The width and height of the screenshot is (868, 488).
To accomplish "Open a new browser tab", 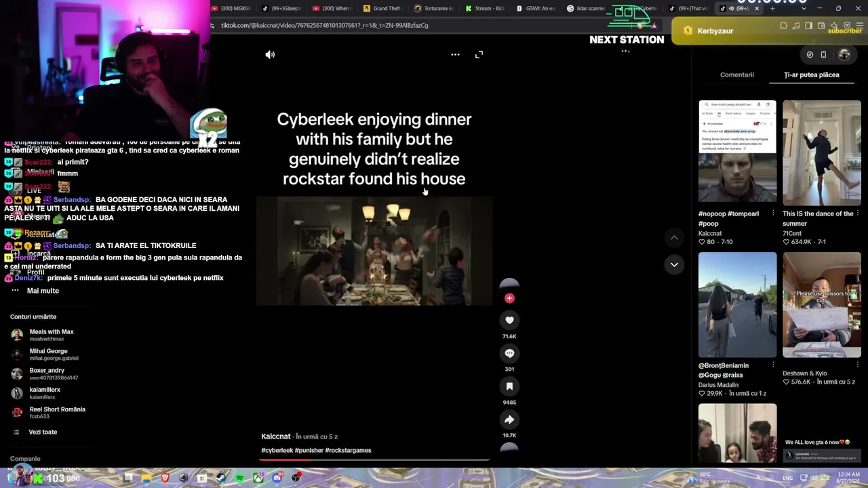I will [x=772, y=8].
